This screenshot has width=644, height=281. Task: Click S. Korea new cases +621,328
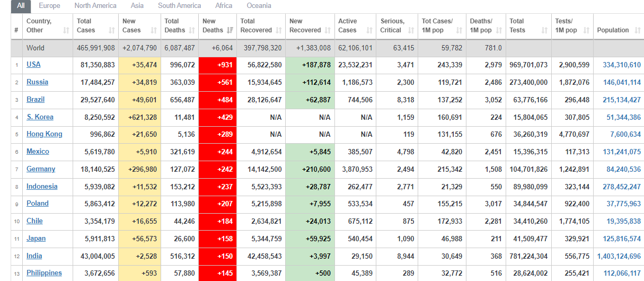(x=139, y=117)
